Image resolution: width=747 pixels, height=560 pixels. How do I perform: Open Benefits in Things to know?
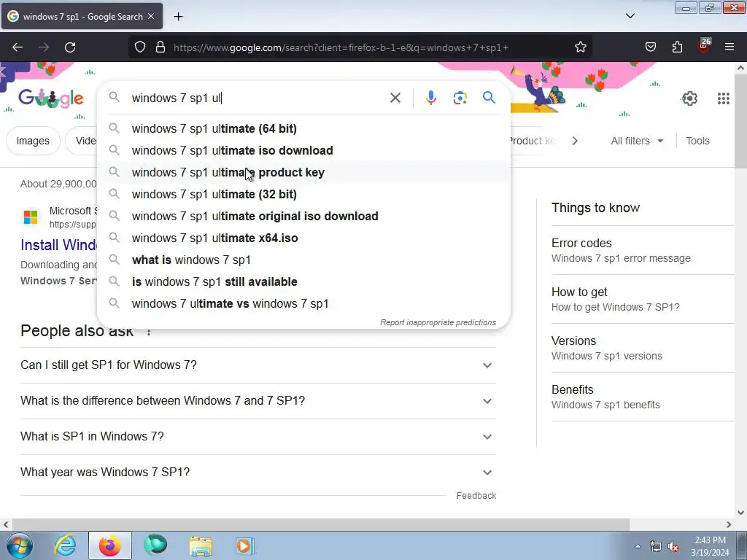click(643, 397)
